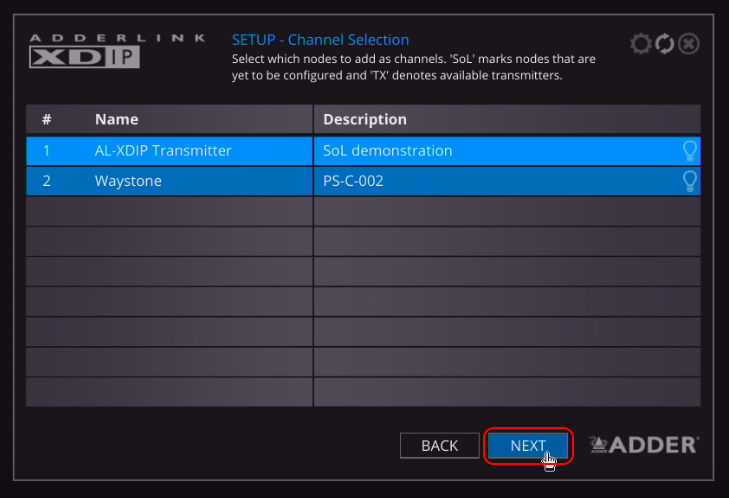
Task: Click the refresh arrows icon
Action: tap(665, 44)
